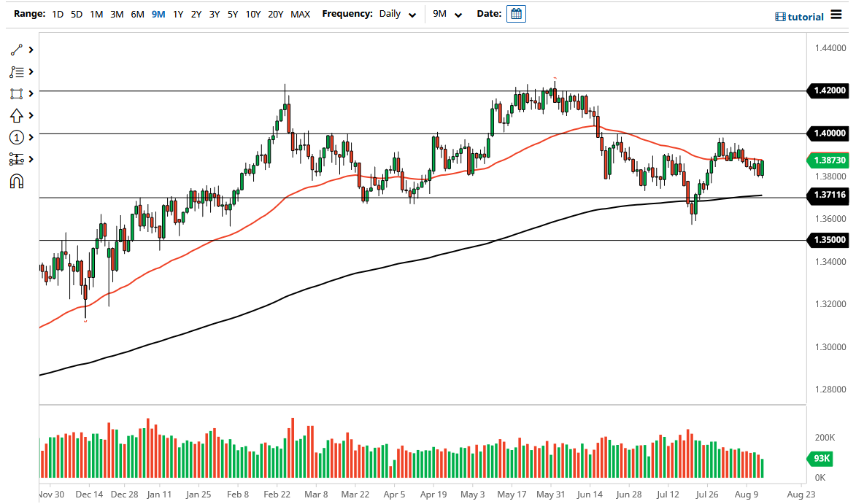Set range to 20Y
The height and width of the screenshot is (504, 856).
276,14
